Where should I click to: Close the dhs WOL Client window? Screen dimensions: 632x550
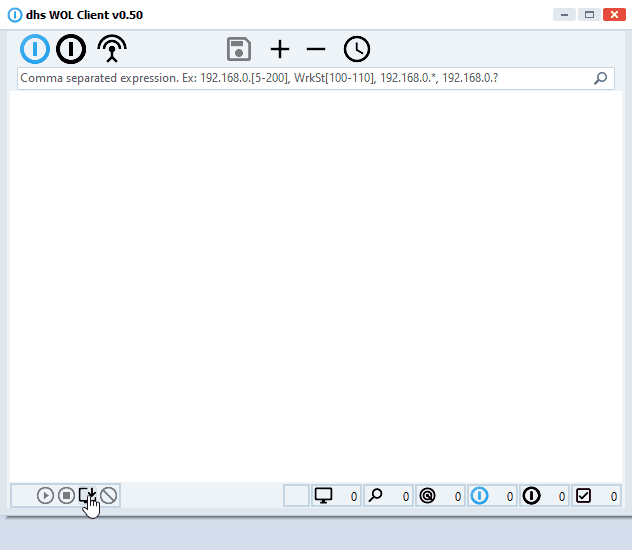(614, 15)
